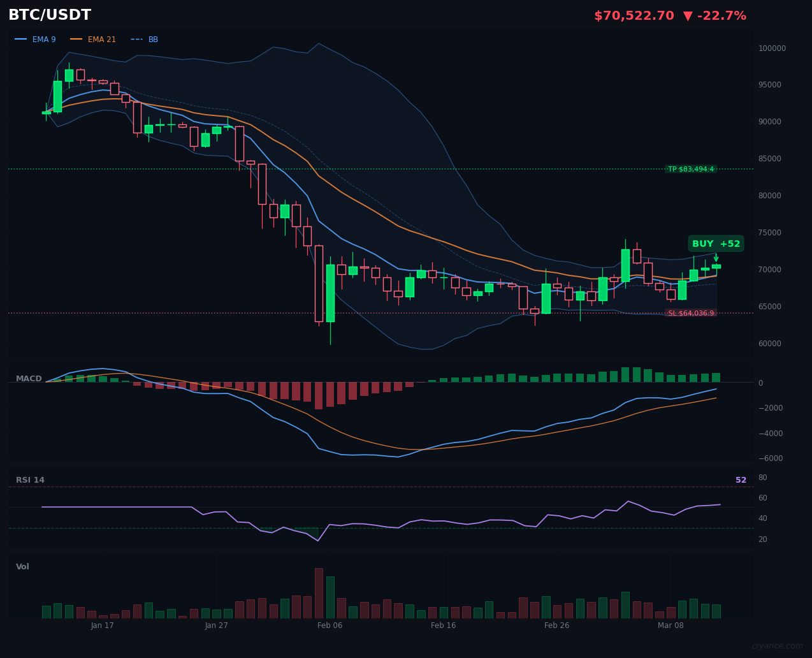Click the blue EMA 9 line icon
Image resolution: width=812 pixels, height=658 pixels.
22,39
